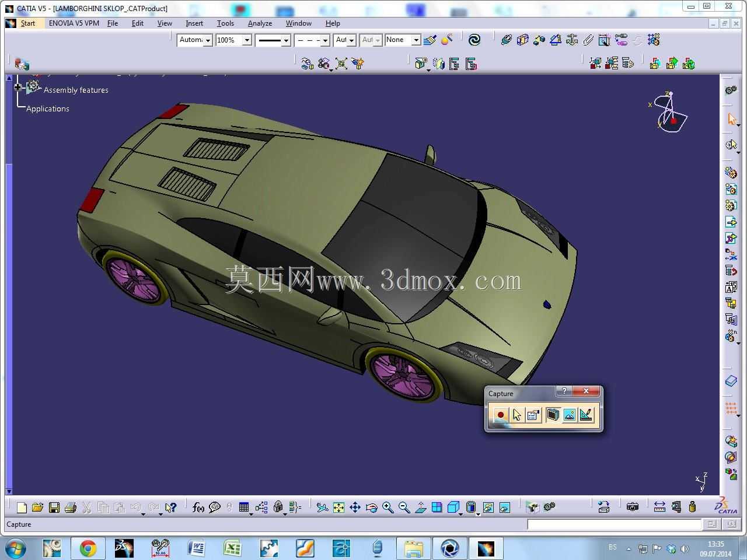747x560 pixels.
Task: Apply Material with the sphere icon
Action: pyautogui.click(x=446, y=40)
